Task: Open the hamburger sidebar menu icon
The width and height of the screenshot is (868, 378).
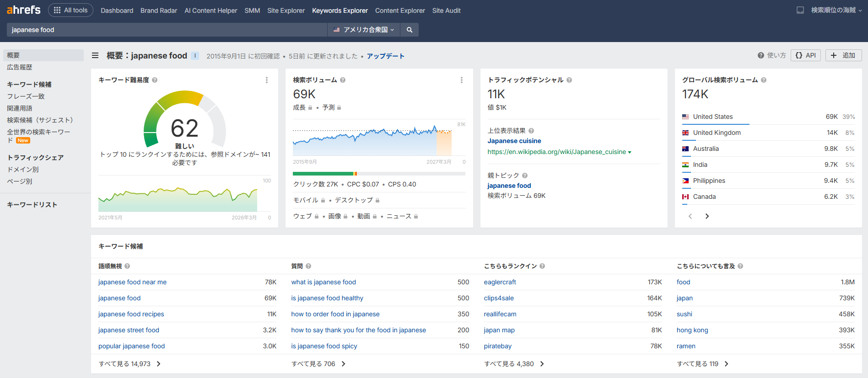Action: tap(95, 56)
